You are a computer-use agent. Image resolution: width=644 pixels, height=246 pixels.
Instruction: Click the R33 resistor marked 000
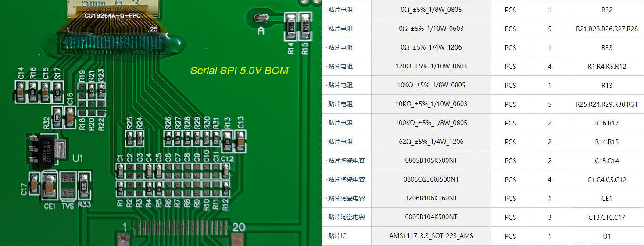(x=84, y=185)
